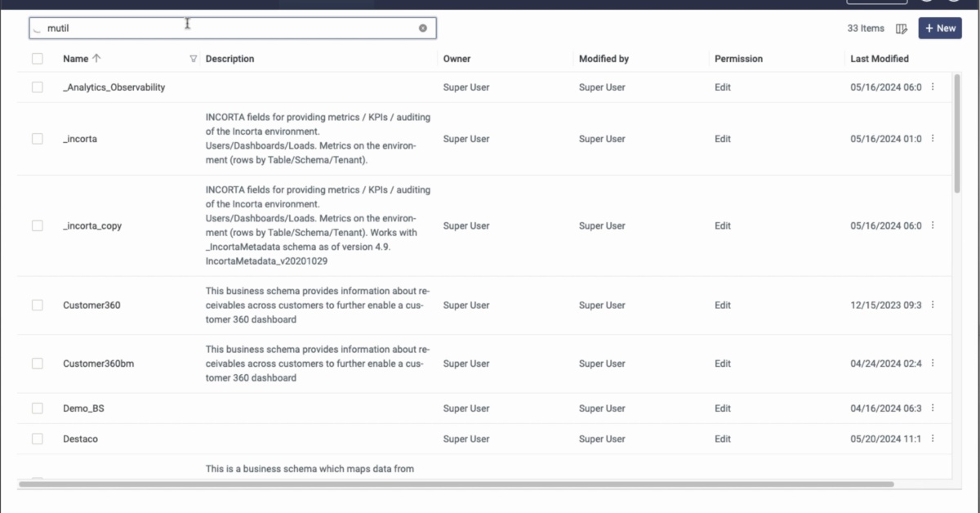The image size is (980, 513).
Task: Click the '33 Items' count label
Action: click(x=866, y=29)
